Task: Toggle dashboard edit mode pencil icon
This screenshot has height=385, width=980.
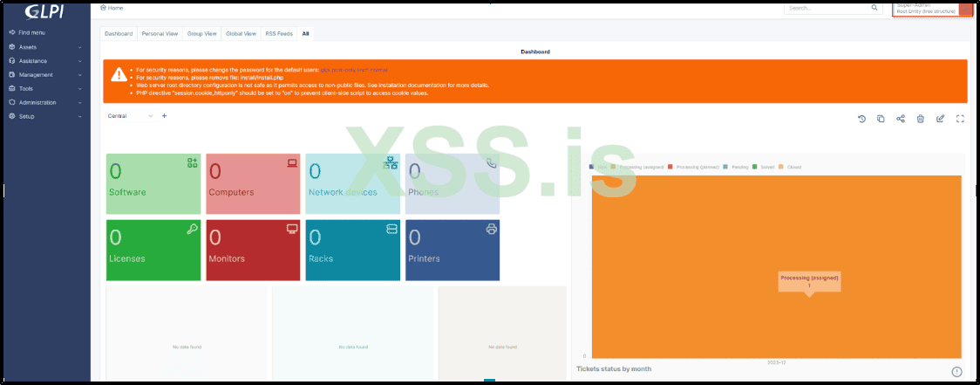Action: coord(941,119)
